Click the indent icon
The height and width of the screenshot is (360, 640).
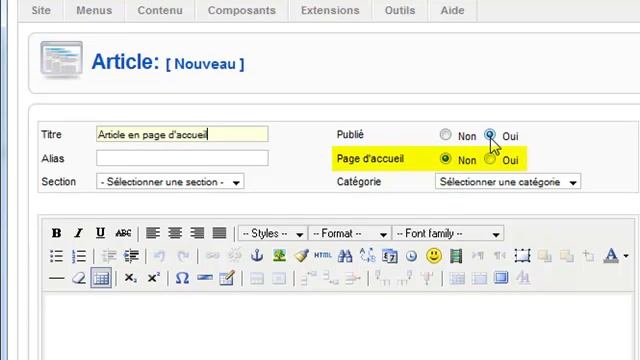click(x=131, y=256)
